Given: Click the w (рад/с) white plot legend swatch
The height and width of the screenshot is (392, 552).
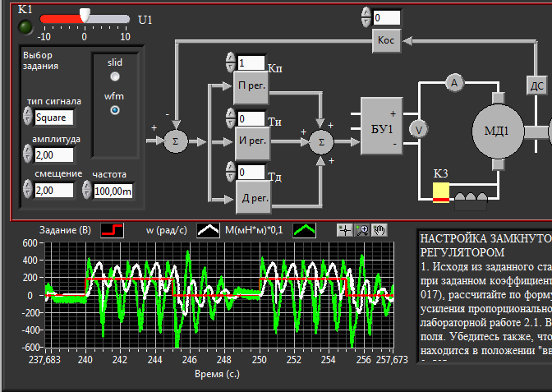Looking at the screenshot, I should 208,230.
